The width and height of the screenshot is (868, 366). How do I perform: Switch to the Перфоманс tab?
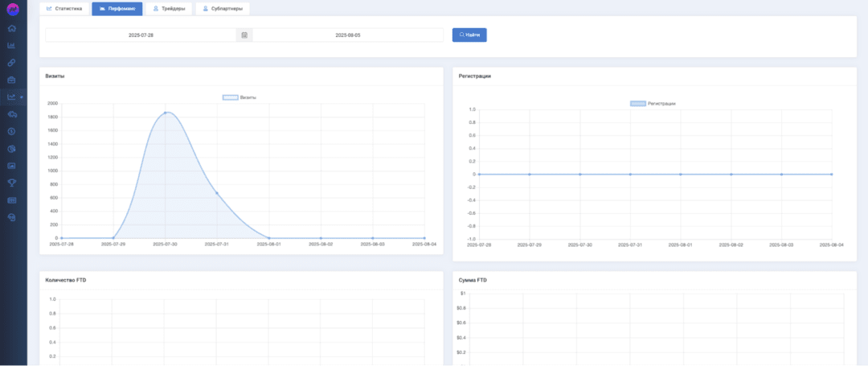[x=117, y=9]
